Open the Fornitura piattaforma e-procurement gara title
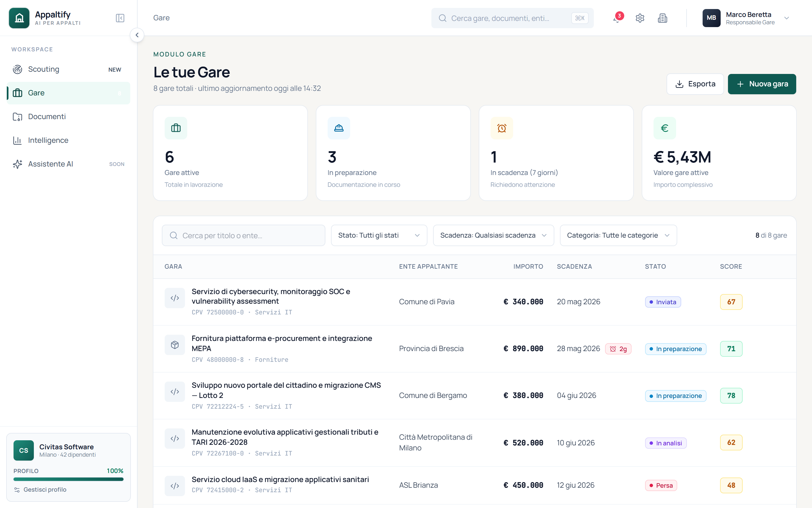Viewport: 812px width, 508px height. [282, 343]
